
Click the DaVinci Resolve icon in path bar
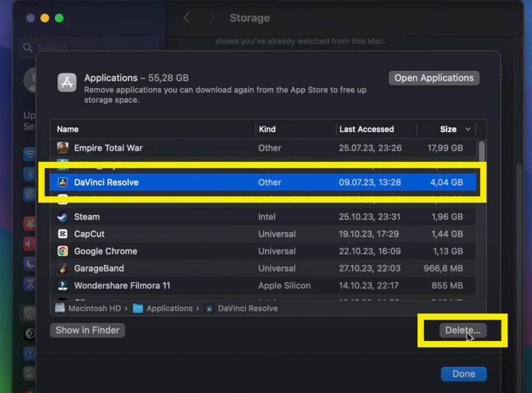pos(210,309)
